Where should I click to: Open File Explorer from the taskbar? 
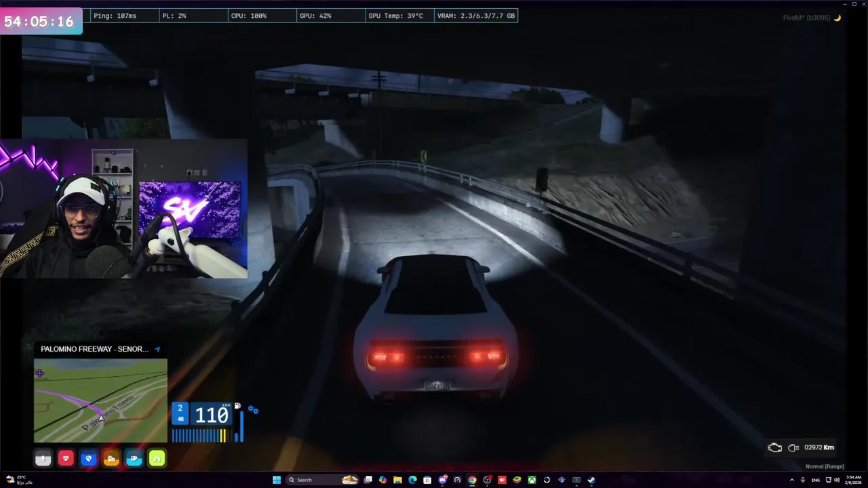(397, 480)
